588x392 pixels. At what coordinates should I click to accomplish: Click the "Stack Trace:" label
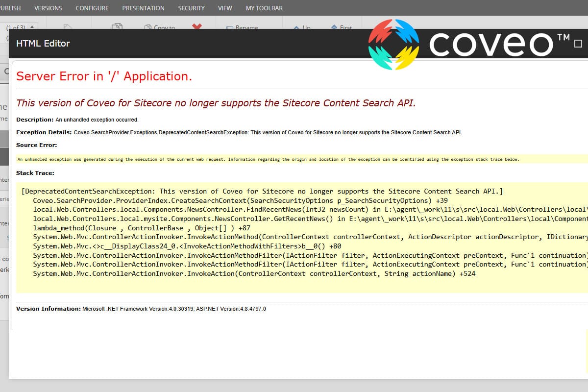click(x=35, y=173)
